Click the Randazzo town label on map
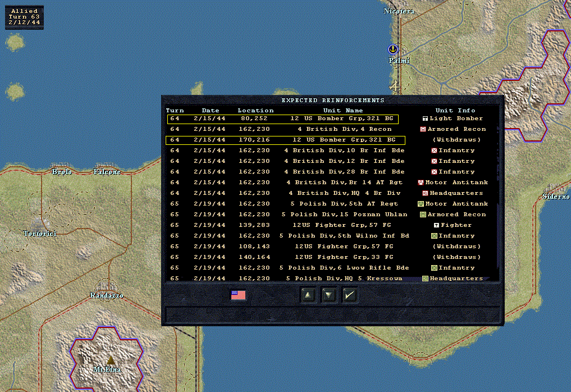 coord(106,295)
